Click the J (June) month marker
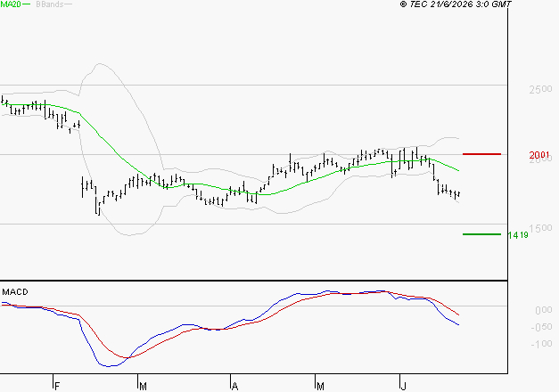Screen dimensions: 559x392 pos(404,386)
